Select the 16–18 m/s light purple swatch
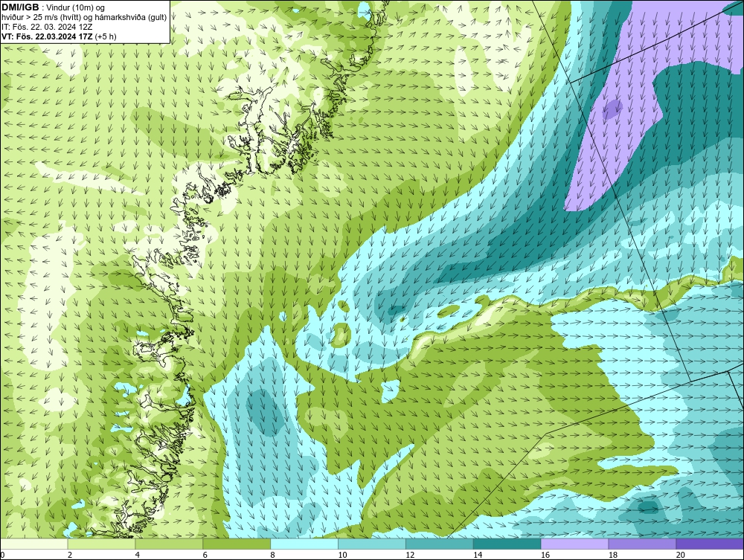 pyautogui.click(x=575, y=544)
